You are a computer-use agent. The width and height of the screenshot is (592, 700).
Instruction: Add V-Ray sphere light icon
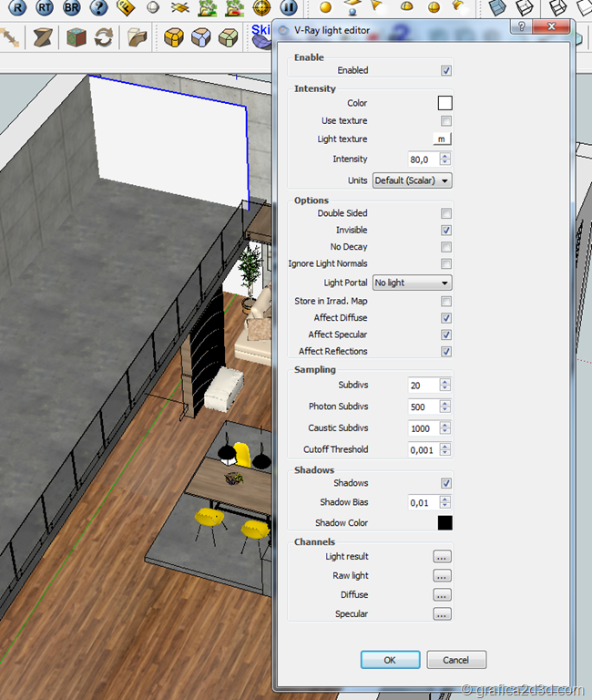click(434, 7)
